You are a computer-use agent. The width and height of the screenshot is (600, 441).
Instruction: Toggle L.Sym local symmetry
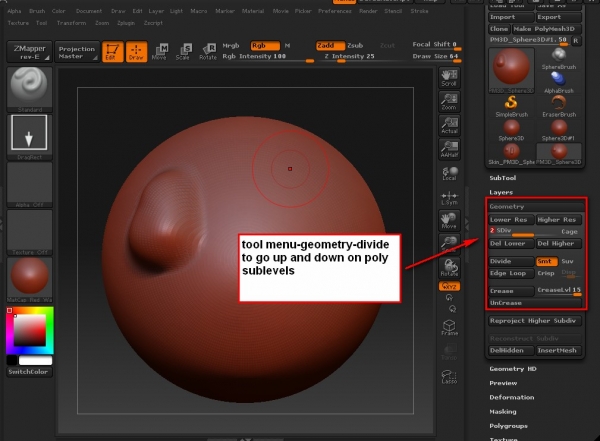coord(449,198)
